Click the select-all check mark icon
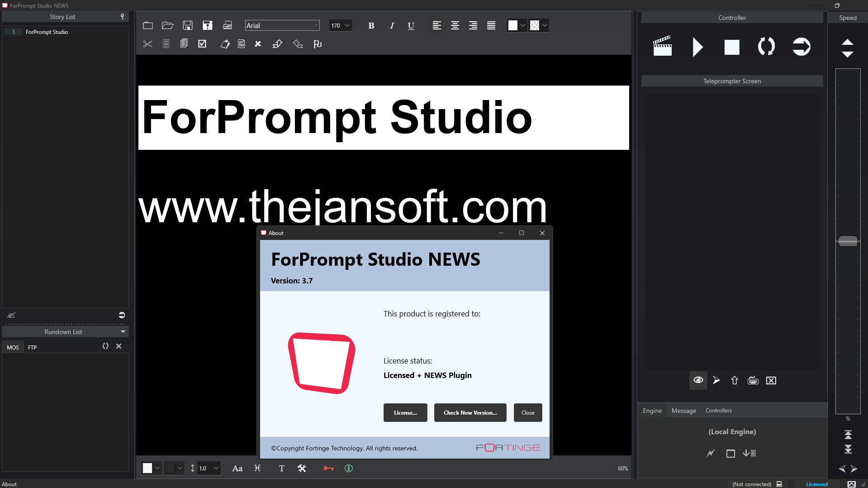868x488 pixels. tap(202, 44)
